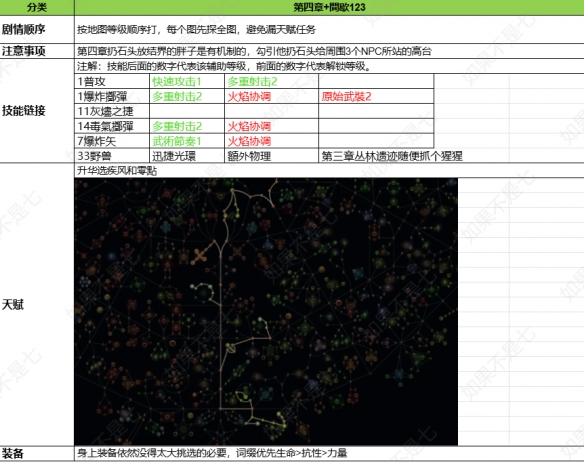Open the passive skill tree image
Viewport: 584px width, 462px height.
click(x=266, y=311)
